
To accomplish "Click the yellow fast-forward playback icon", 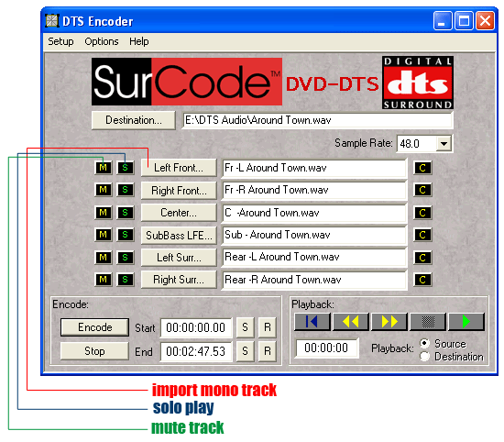I will pyautogui.click(x=389, y=321).
